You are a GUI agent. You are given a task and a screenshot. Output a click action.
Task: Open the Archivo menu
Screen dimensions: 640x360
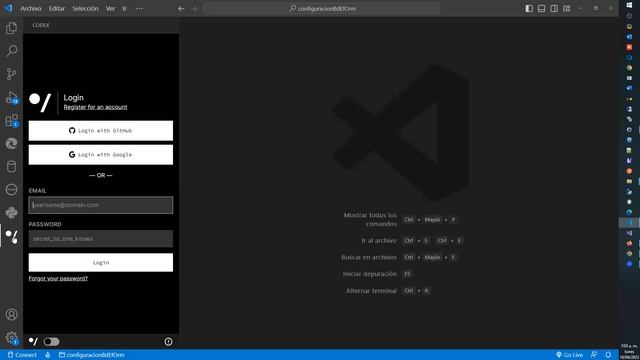[x=31, y=9]
